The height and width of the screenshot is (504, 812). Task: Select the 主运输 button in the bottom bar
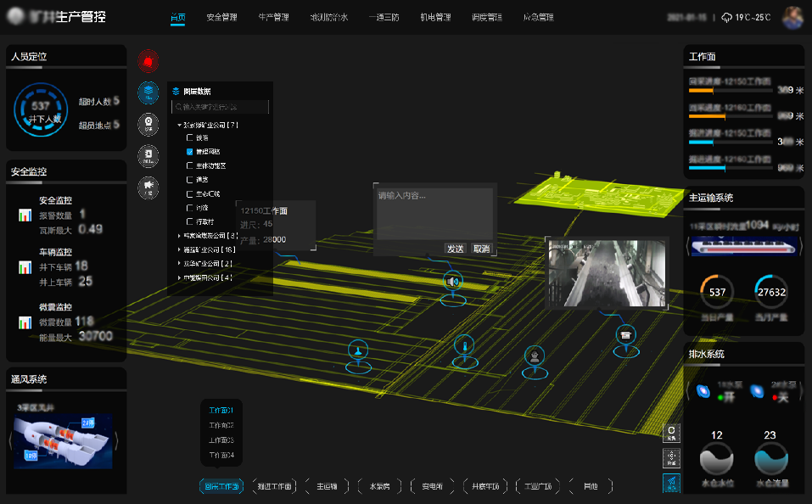click(x=327, y=487)
